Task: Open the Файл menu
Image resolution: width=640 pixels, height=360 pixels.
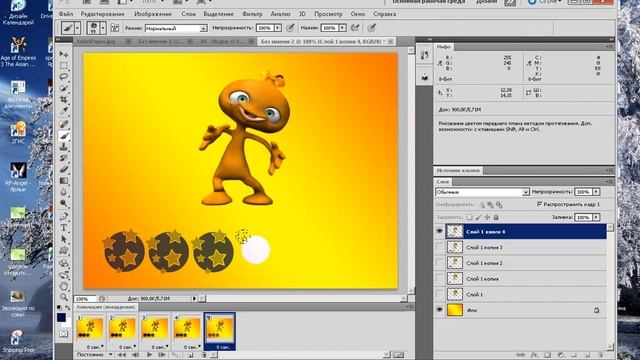Action: (x=66, y=14)
